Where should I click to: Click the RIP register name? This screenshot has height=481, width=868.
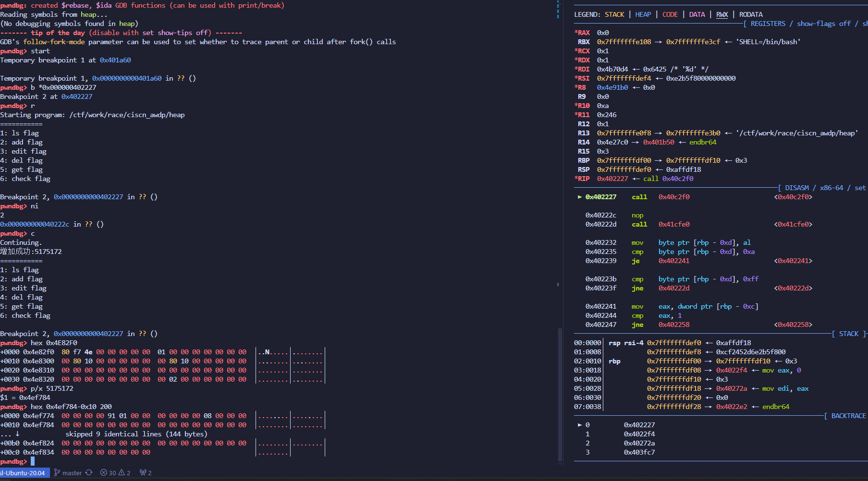(584, 179)
